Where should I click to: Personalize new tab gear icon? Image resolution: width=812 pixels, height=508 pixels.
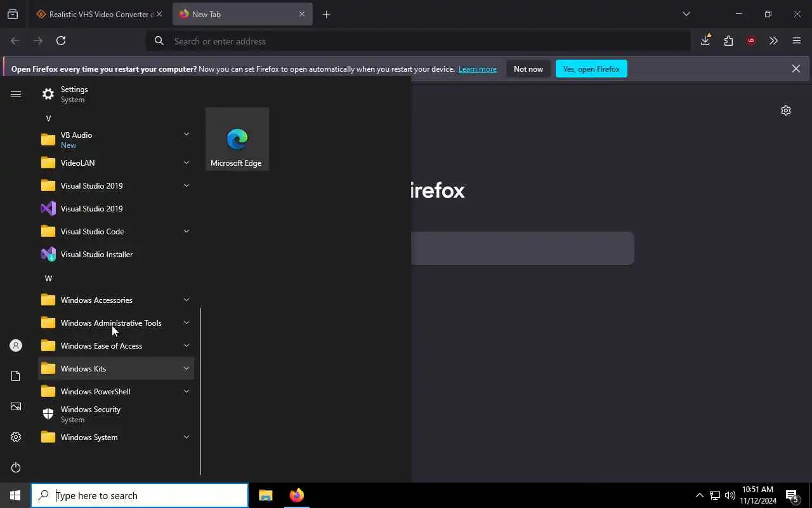(786, 110)
